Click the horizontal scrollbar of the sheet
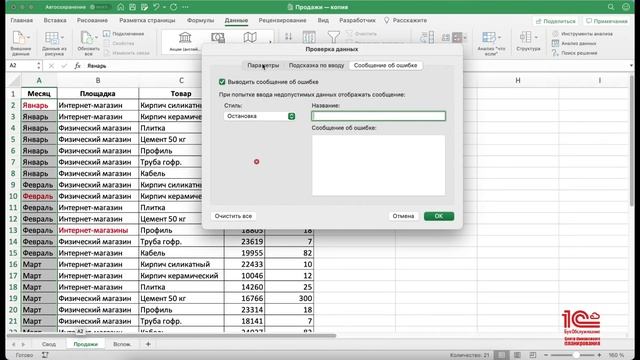 (x=171, y=336)
